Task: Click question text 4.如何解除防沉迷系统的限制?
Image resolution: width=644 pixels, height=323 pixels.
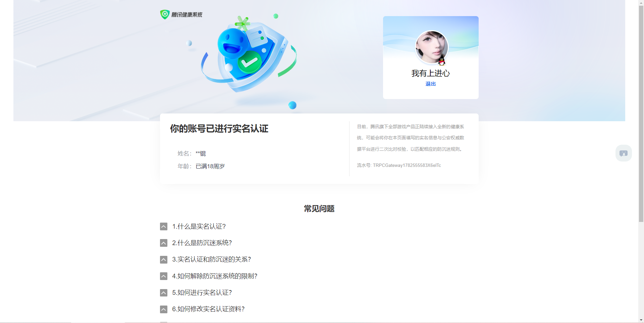Action: [215, 276]
